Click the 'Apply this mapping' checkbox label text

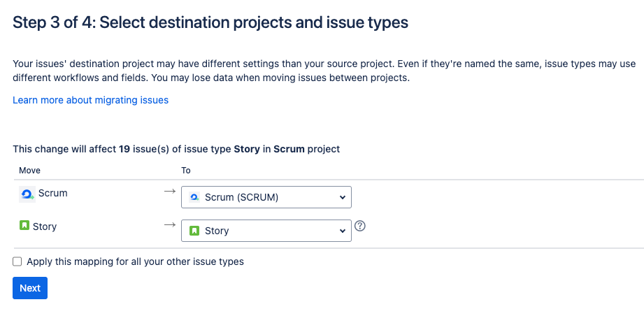(135, 261)
